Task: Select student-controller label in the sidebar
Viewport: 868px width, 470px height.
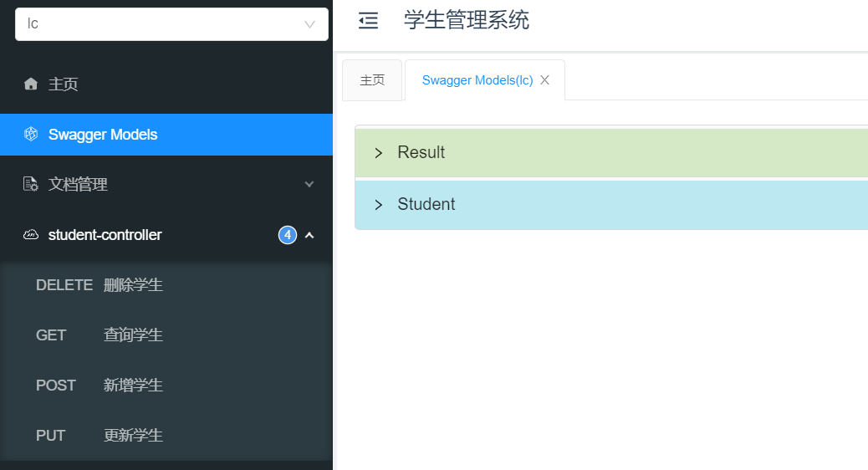Action: [105, 235]
